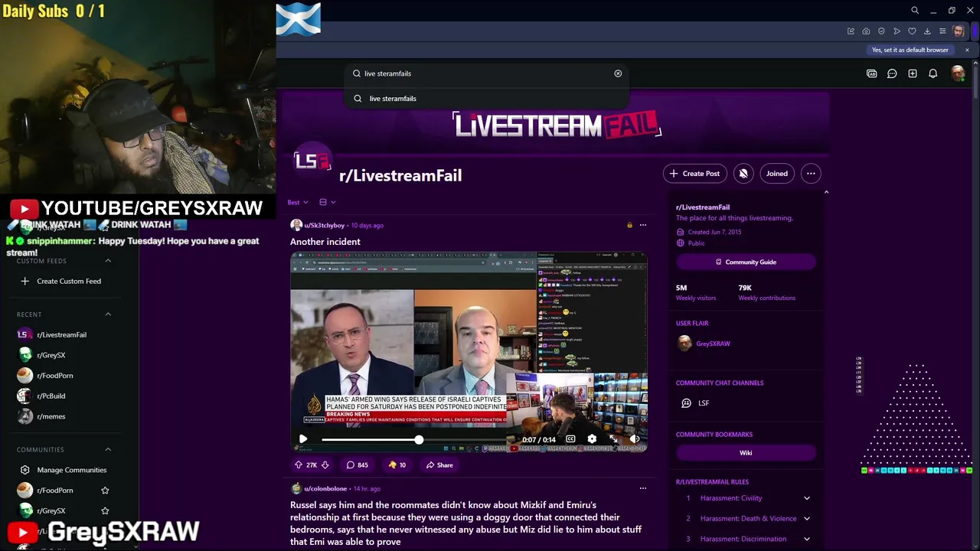Screen dimensions: 980x551
Task: Open r/memes in Recent list
Action: click(51, 416)
